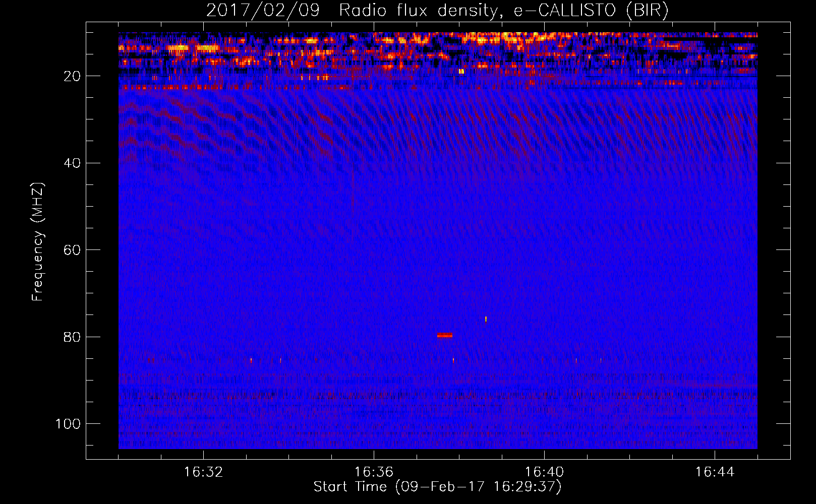816x504 pixels.
Task: Click the 60 frequency tick label
Action: [x=72, y=250]
